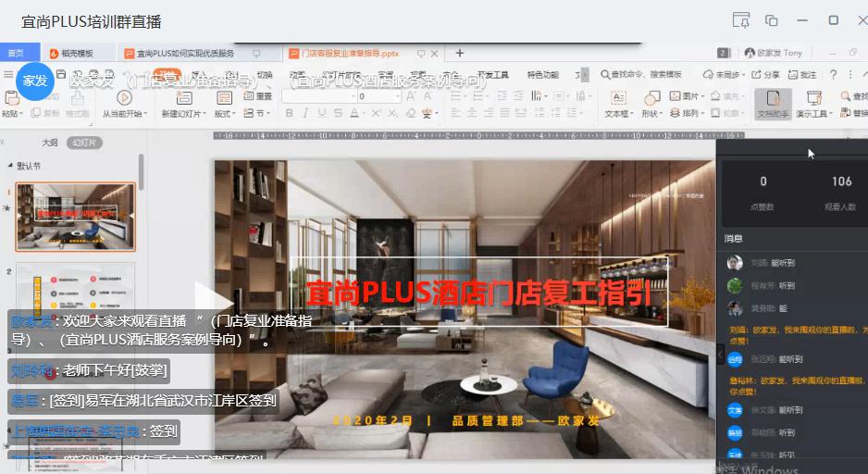
Task: Toggle Underline formatting (U)
Action: tap(322, 113)
